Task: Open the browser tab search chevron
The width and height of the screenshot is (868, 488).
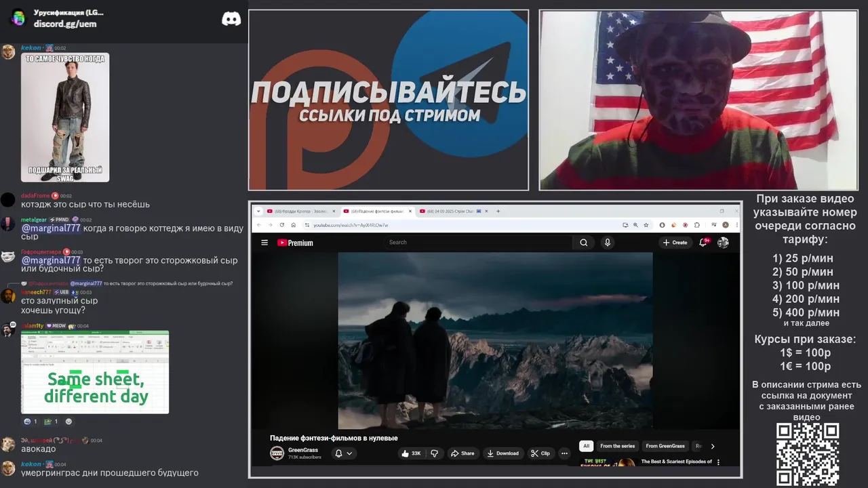Action: click(x=258, y=211)
